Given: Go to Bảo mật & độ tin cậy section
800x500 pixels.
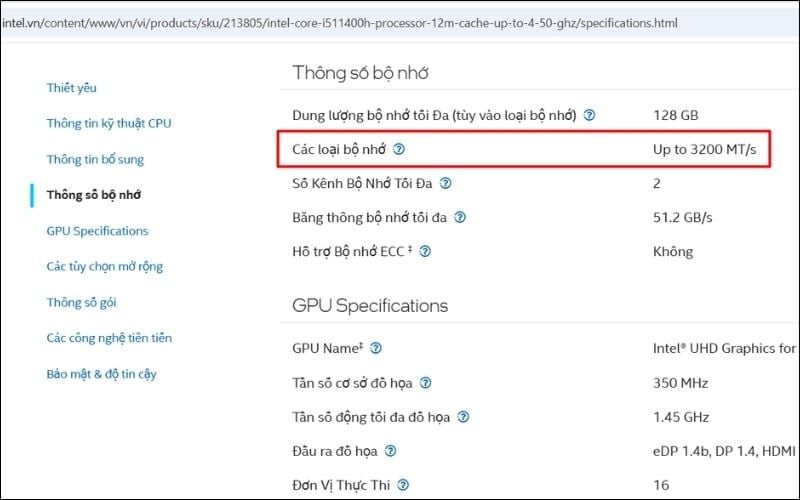Looking at the screenshot, I should coord(101,374).
